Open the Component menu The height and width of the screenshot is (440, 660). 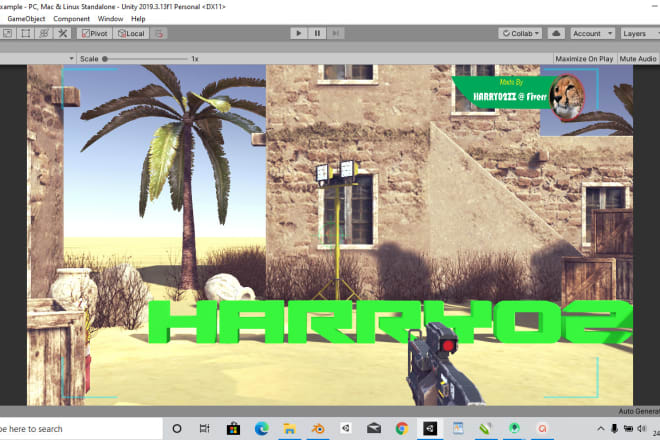coord(71,19)
